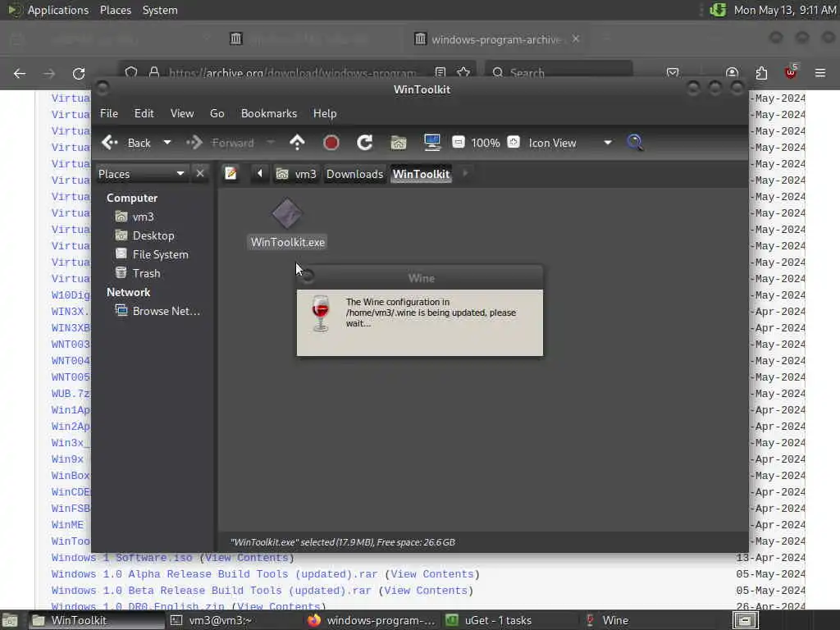Click the WinToolkit.exe file name label
Screen dimensions: 840x630
click(288, 242)
